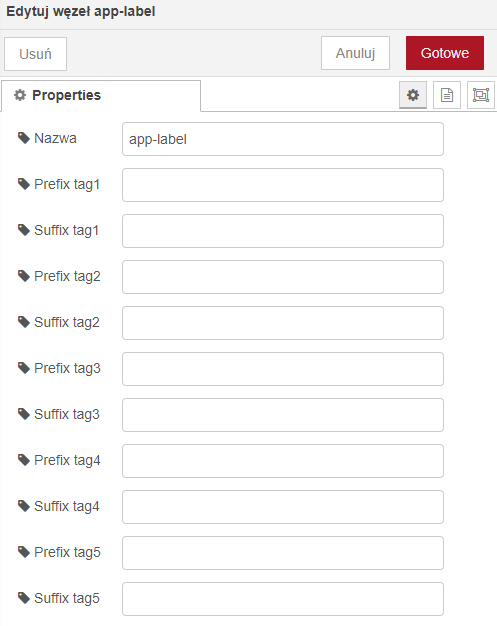Click the tag icon beside Suffix tag3
This screenshot has height=626, width=497.
(24, 414)
